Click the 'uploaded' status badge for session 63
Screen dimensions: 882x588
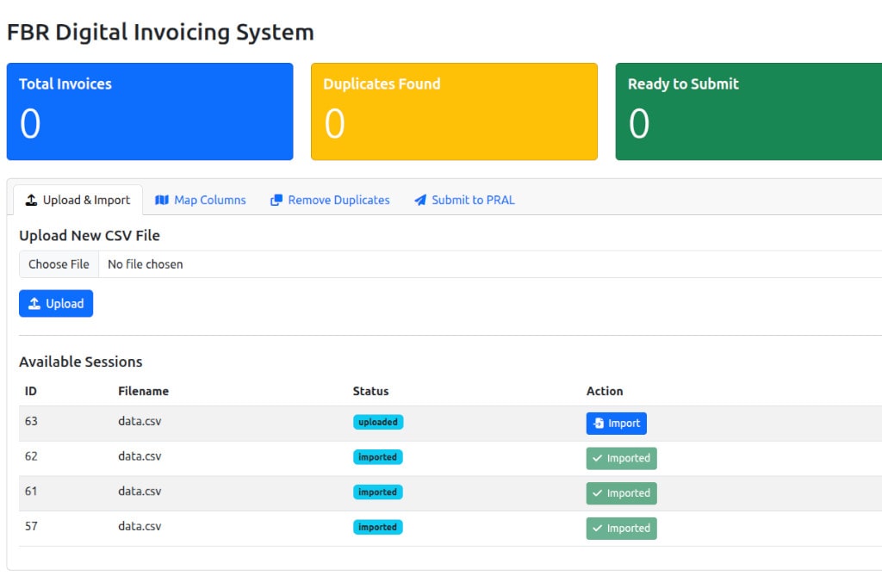(378, 422)
